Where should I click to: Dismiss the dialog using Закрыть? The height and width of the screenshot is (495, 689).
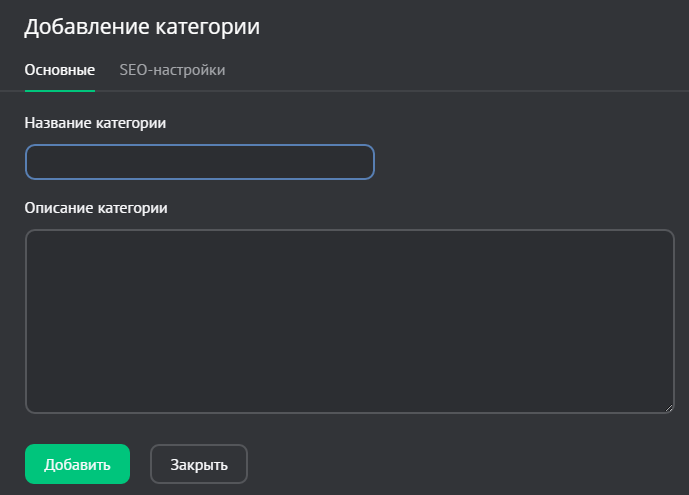[199, 464]
